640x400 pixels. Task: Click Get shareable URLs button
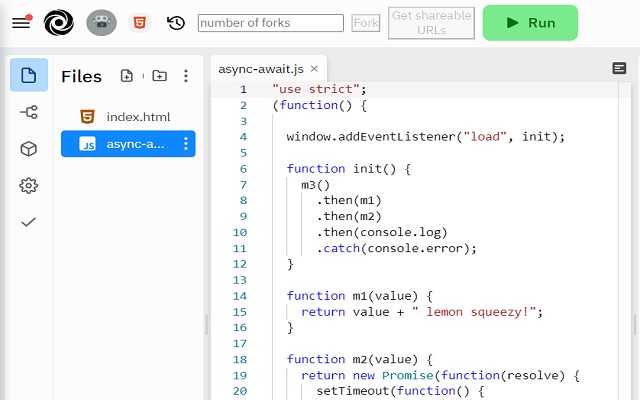pyautogui.click(x=431, y=23)
